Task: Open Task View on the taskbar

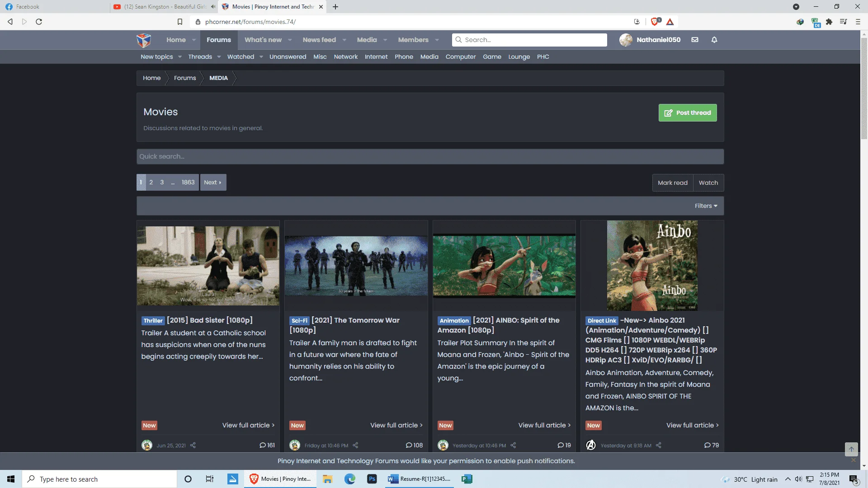Action: point(210,479)
